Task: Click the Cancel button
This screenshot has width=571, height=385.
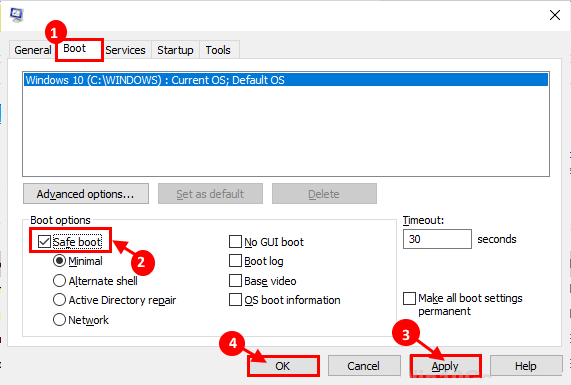Action: (x=364, y=366)
